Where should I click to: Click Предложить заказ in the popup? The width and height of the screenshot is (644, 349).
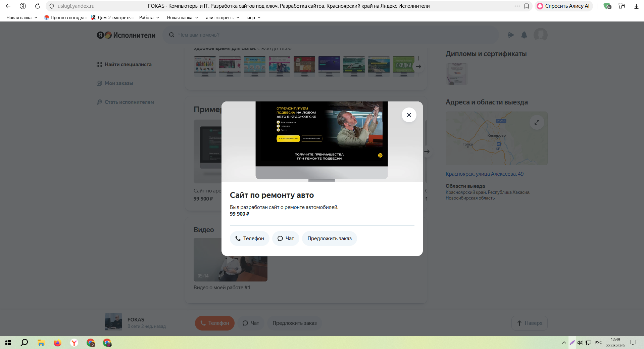330,238
